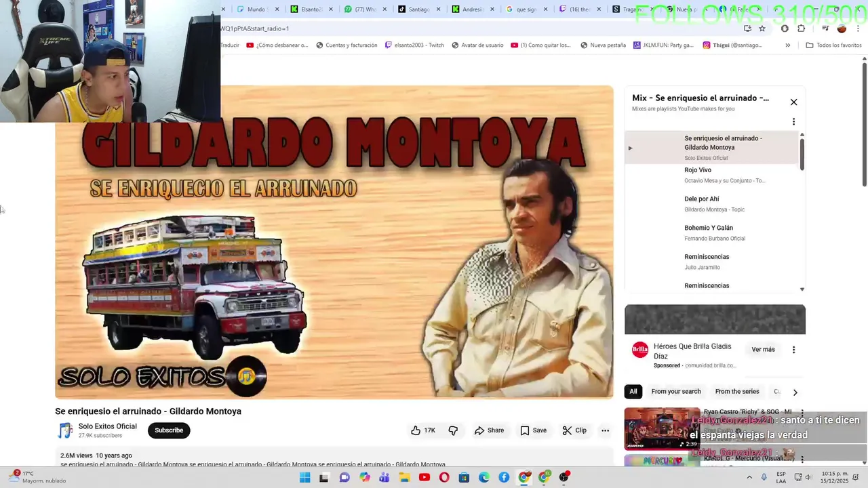Image resolution: width=868 pixels, height=488 pixels.
Task: Open the Ryan Castro Richy video thumbnail
Action: [x=662, y=428]
